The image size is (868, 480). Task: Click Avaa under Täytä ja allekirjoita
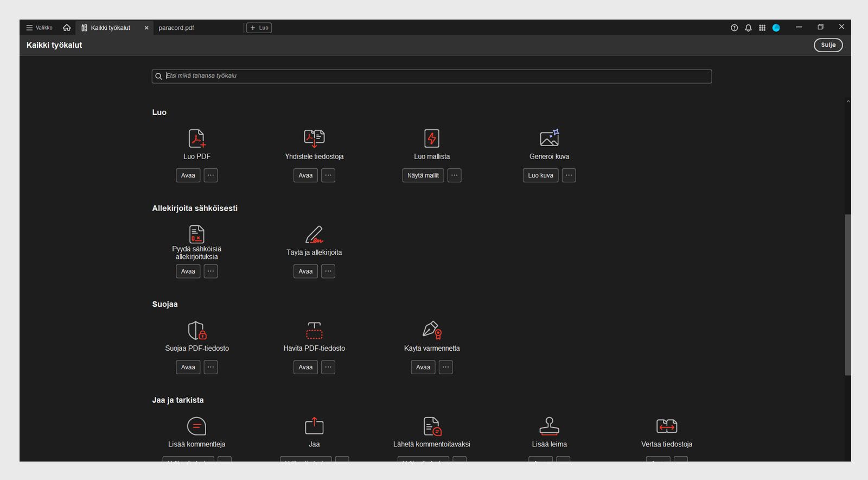[305, 271]
